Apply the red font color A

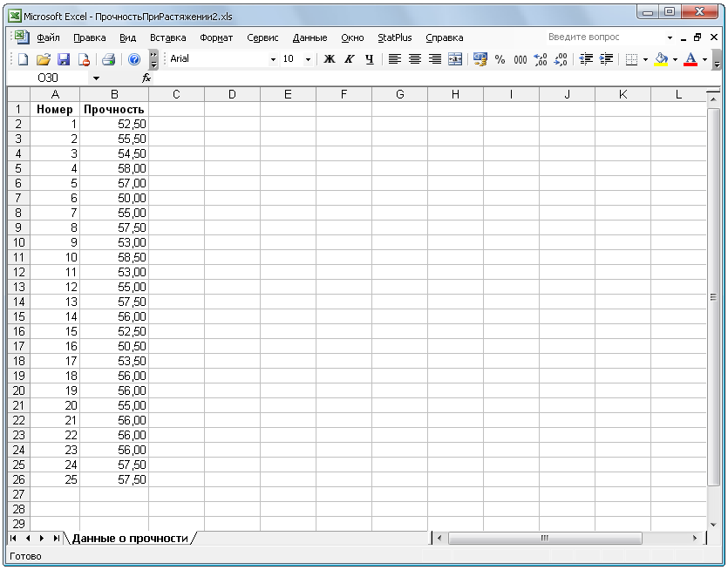point(691,59)
